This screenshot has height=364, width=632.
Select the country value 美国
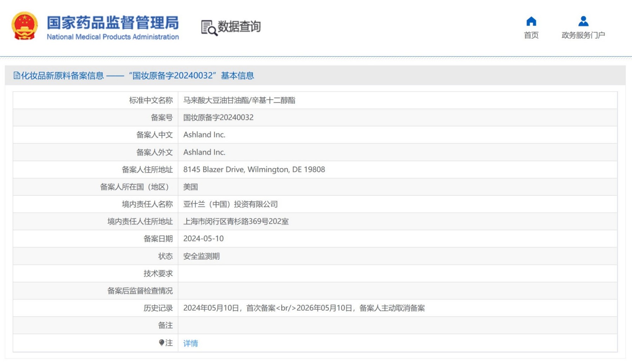(x=191, y=187)
